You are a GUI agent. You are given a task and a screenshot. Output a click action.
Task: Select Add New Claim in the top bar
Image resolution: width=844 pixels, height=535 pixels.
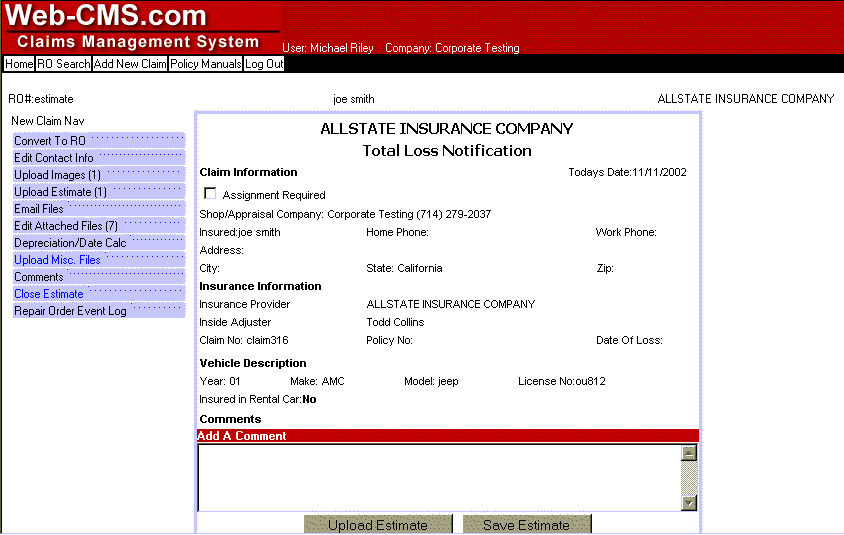tap(130, 64)
